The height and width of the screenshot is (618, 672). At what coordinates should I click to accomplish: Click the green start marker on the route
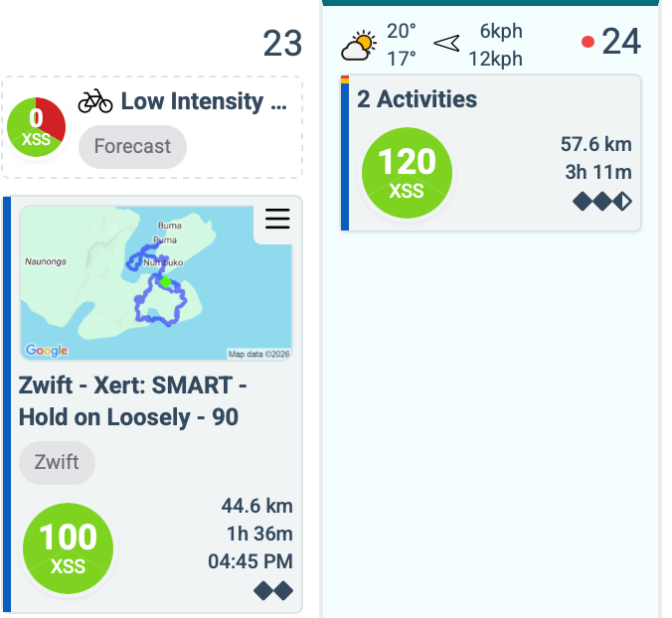pos(166,282)
